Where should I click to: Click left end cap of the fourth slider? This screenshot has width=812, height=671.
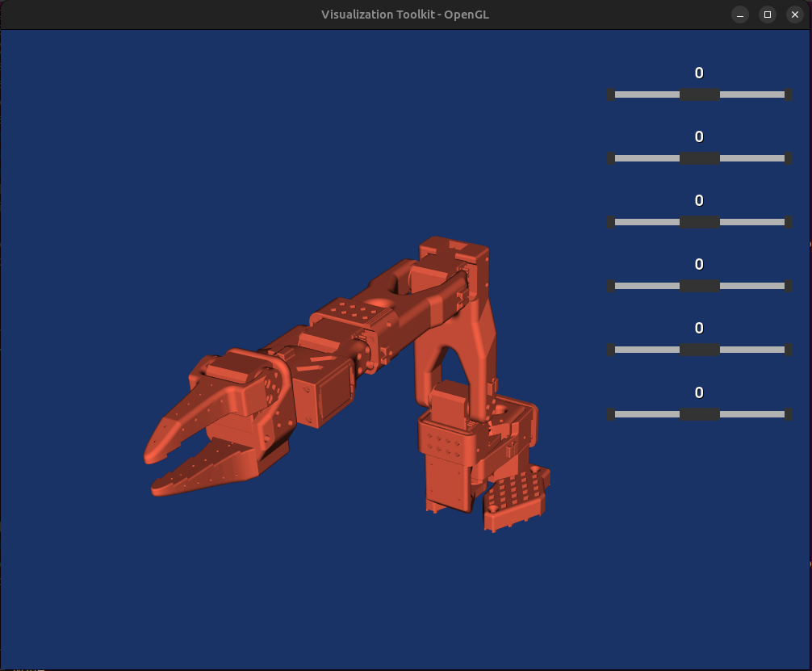611,286
